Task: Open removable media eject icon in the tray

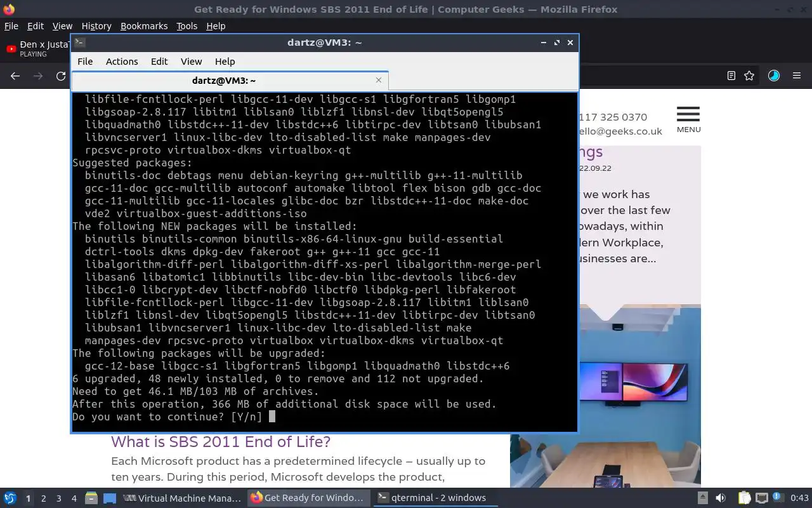Action: coord(702,498)
